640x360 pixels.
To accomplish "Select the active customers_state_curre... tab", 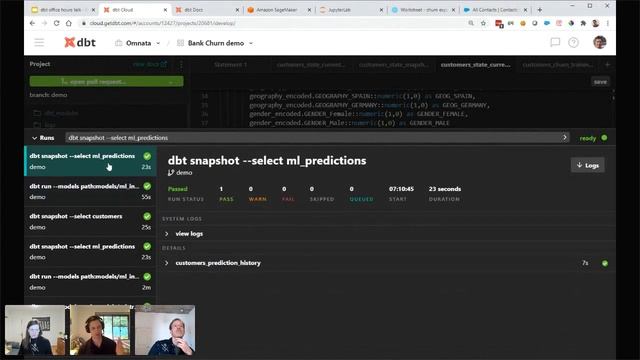I will pyautogui.click(x=476, y=64).
